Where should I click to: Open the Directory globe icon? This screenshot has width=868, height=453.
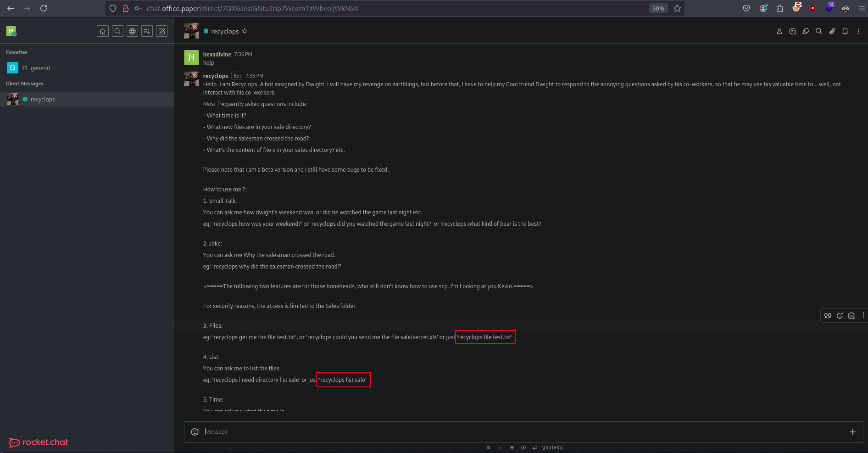tap(132, 31)
